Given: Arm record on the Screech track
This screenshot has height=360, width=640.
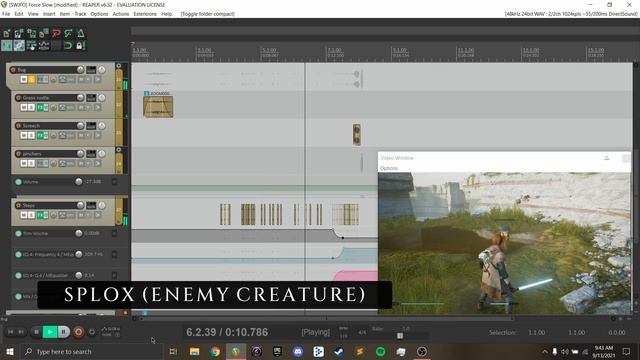Looking at the screenshot, I should 18,126.
